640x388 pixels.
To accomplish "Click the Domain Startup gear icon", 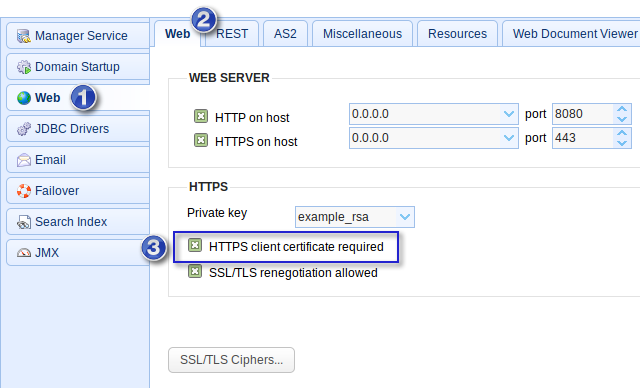I will click(24, 67).
